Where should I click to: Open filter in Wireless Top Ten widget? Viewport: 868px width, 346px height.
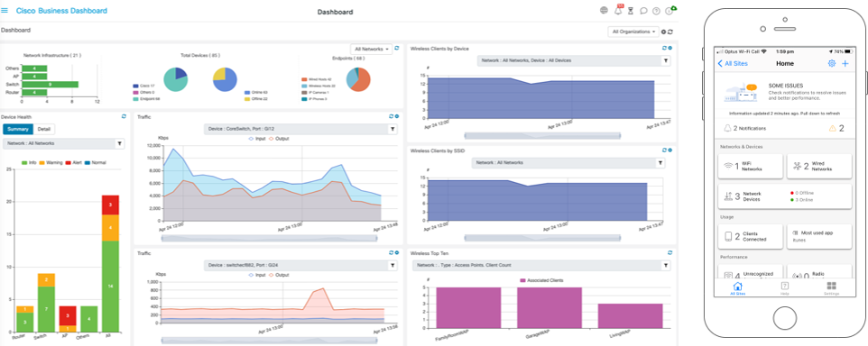(x=665, y=265)
